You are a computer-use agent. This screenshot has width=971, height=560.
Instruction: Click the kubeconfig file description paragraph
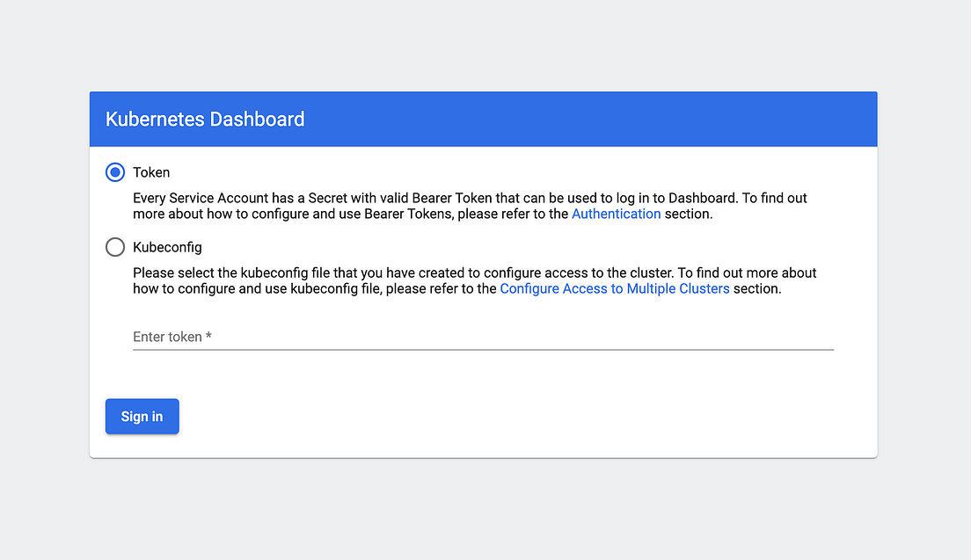tap(475, 281)
